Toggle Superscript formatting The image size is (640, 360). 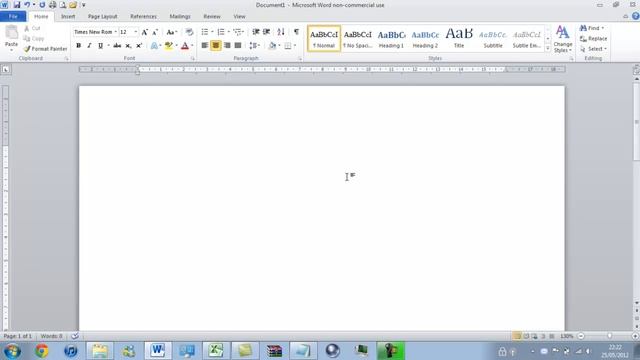139,46
